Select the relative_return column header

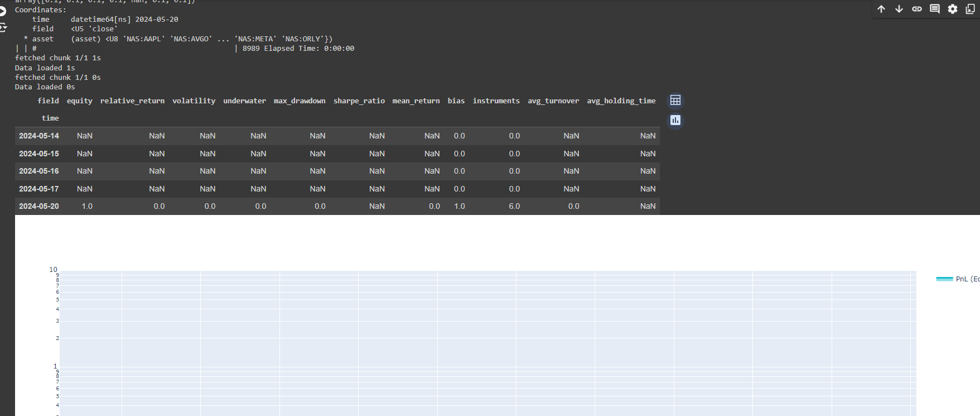132,101
